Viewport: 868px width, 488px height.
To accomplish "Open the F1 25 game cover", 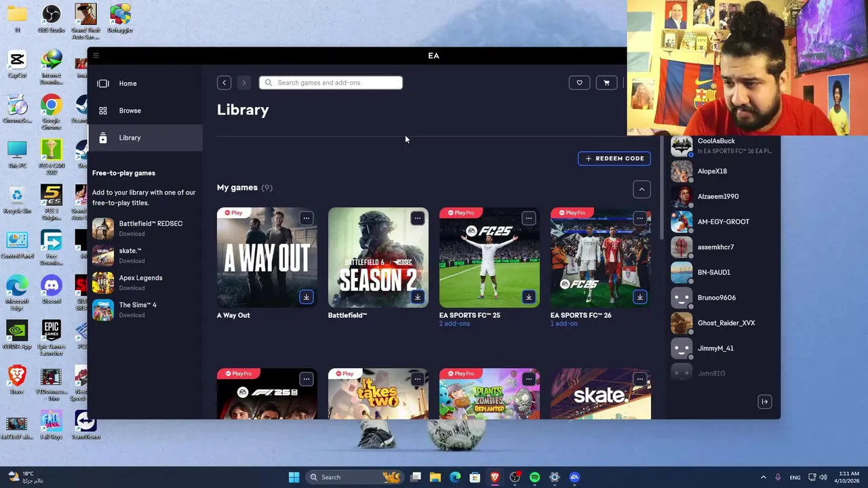I will pyautogui.click(x=267, y=394).
